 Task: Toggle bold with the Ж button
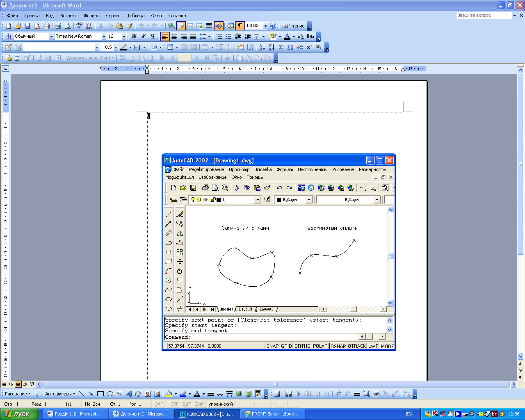click(x=134, y=37)
